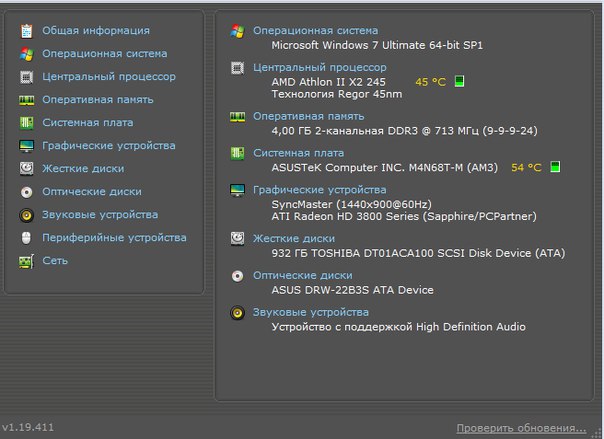Follow Проверить обновления link
604x439 pixels.
tap(521, 428)
